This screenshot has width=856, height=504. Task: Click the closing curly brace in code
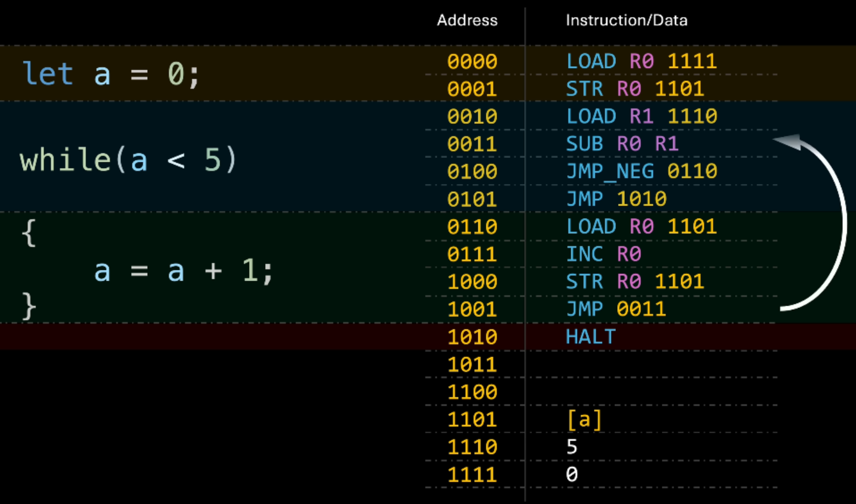coord(29,306)
